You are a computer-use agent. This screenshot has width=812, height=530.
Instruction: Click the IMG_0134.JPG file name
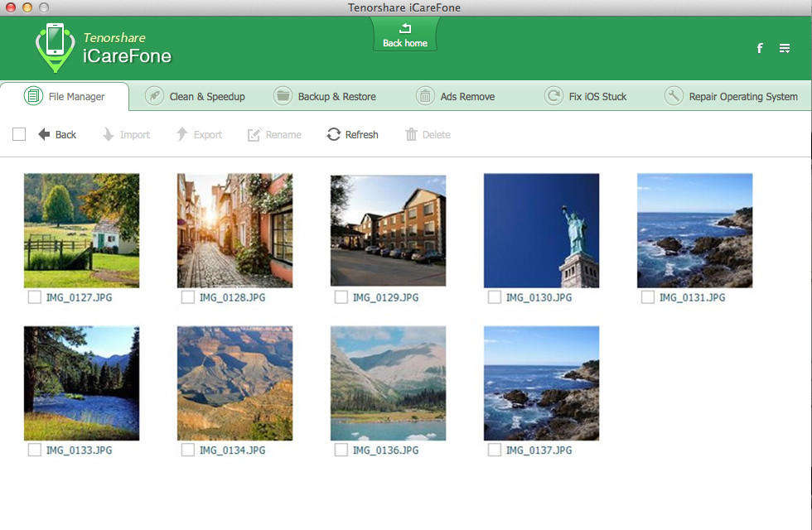(232, 450)
